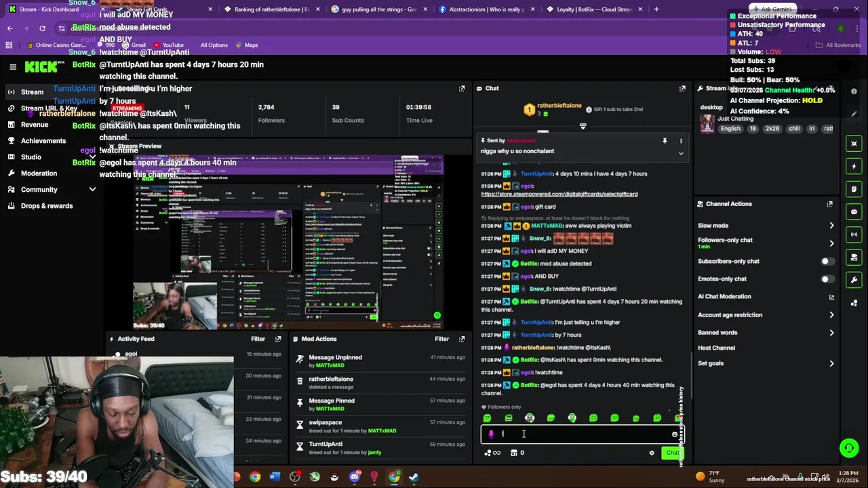Expand Followers-only chat options

(x=832, y=243)
